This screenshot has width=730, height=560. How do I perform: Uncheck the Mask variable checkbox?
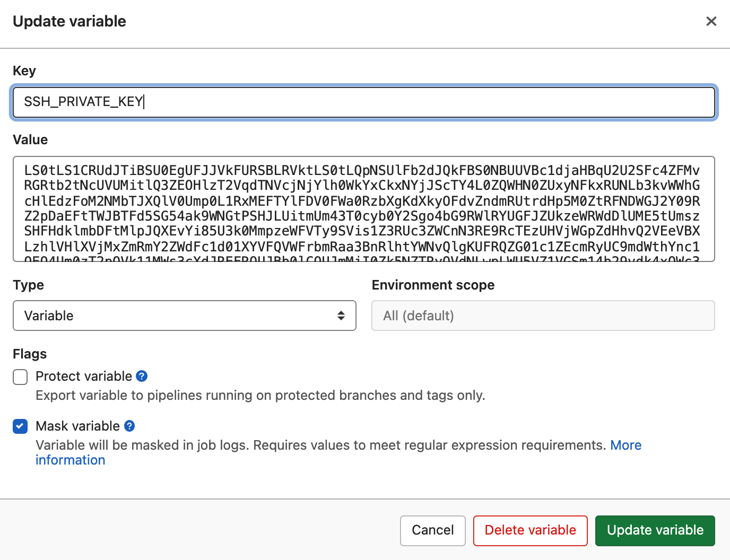20,426
